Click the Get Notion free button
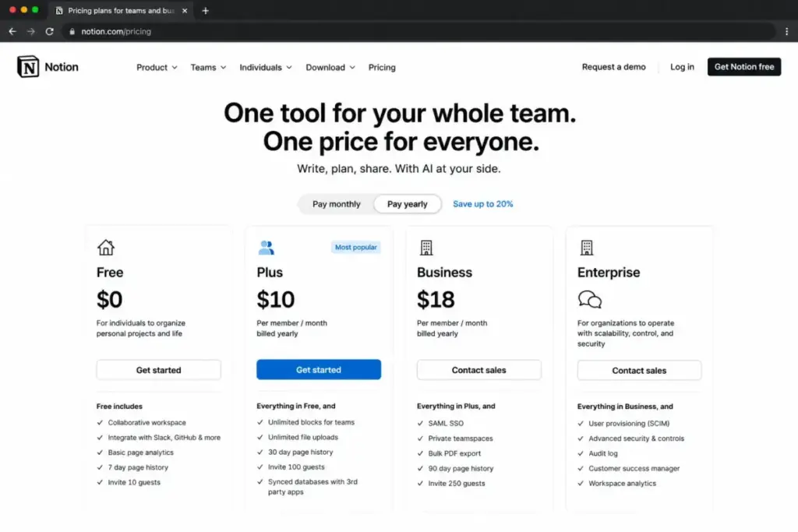Screen dimensions: 798x532 pos(744,67)
